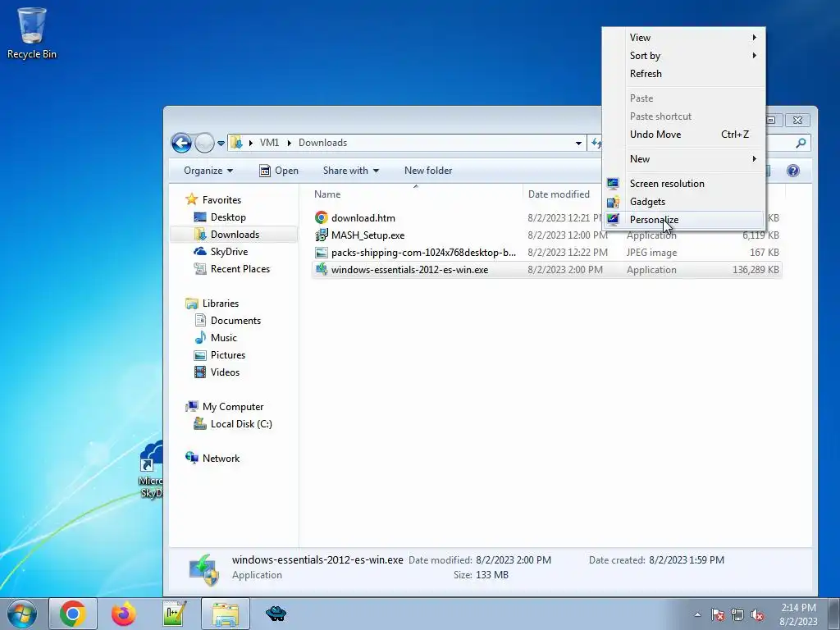Select My Computer in navigation pane

pos(225,407)
